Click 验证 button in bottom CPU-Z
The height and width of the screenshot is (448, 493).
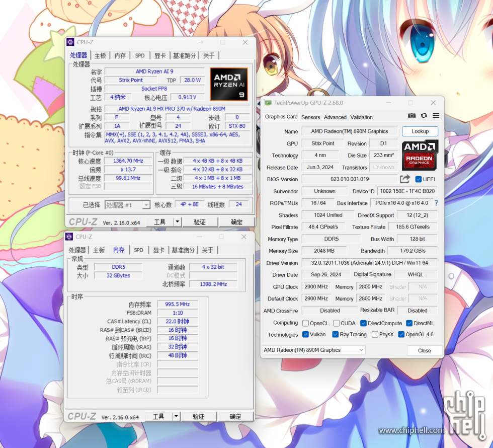pyautogui.click(x=198, y=416)
